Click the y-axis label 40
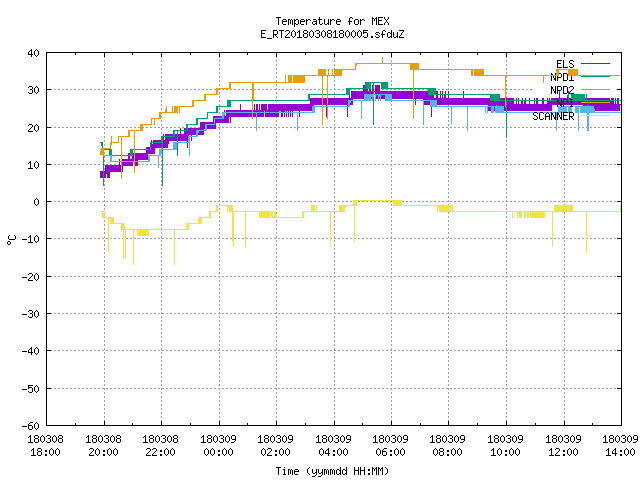Image resolution: width=640 pixels, height=480 pixels. pos(33,53)
